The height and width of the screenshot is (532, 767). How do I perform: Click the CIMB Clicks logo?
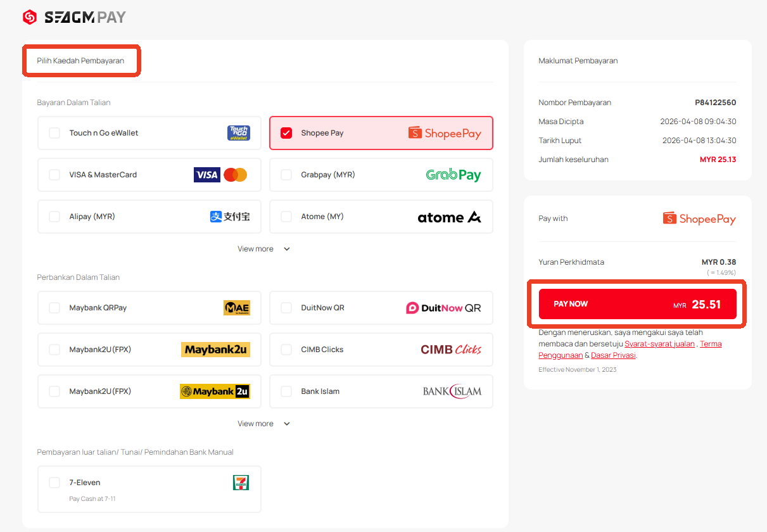(x=450, y=350)
